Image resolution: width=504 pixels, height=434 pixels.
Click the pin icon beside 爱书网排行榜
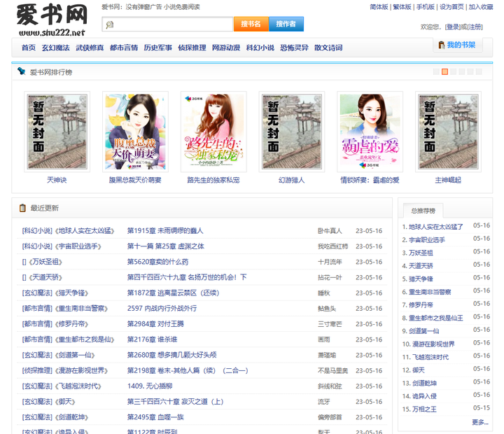pyautogui.click(x=22, y=71)
